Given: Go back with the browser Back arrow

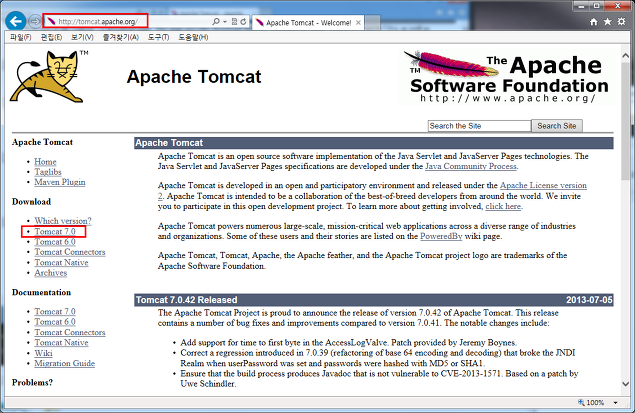Looking at the screenshot, I should (x=16, y=21).
